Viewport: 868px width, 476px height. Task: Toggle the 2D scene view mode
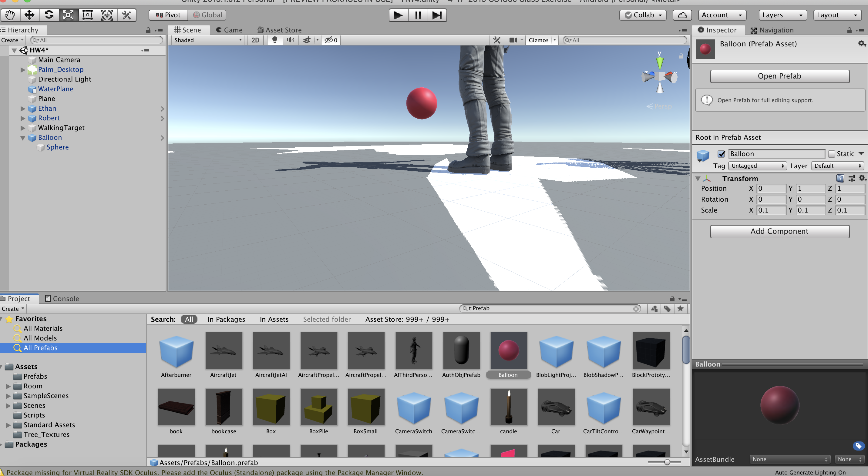255,40
